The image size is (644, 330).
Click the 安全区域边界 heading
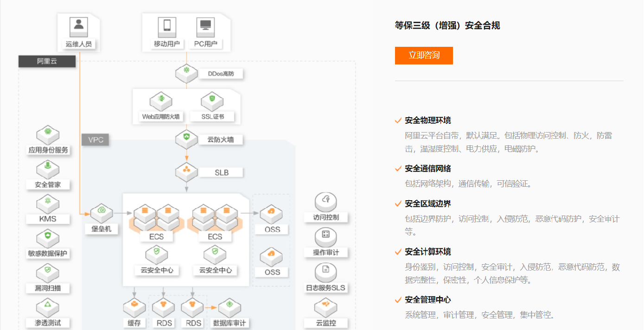[428, 203]
